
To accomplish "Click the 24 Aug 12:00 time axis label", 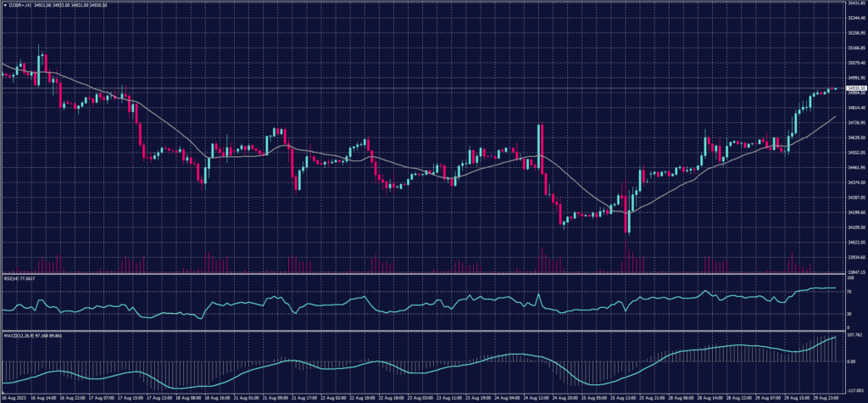I will click(x=540, y=397).
